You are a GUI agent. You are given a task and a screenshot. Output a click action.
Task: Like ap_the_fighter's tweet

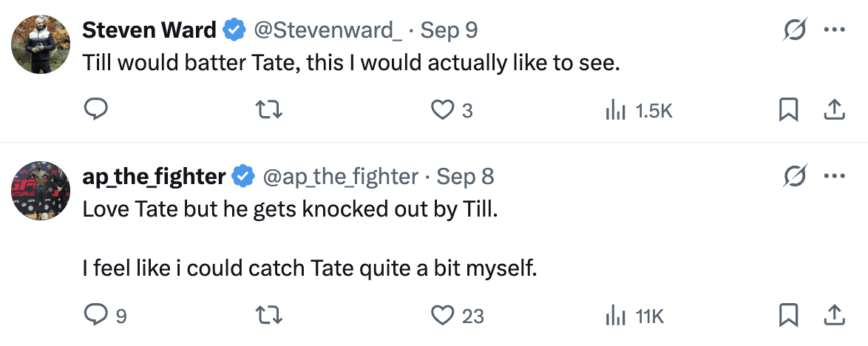(442, 316)
